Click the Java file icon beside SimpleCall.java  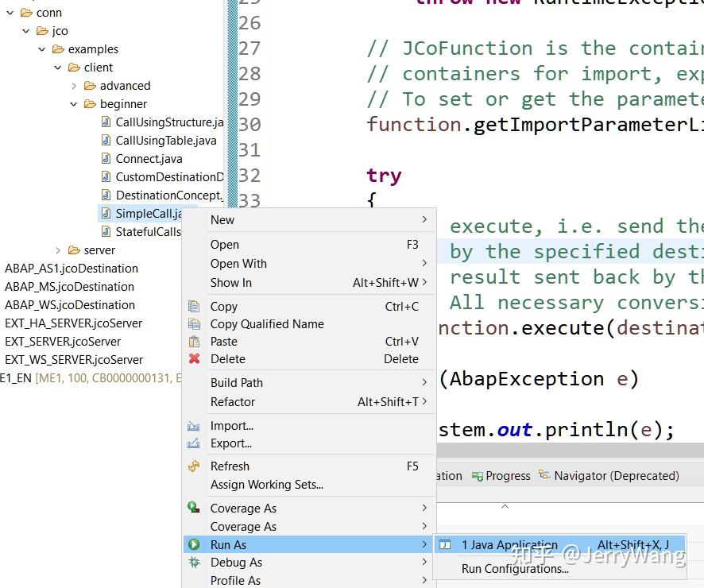tap(107, 213)
